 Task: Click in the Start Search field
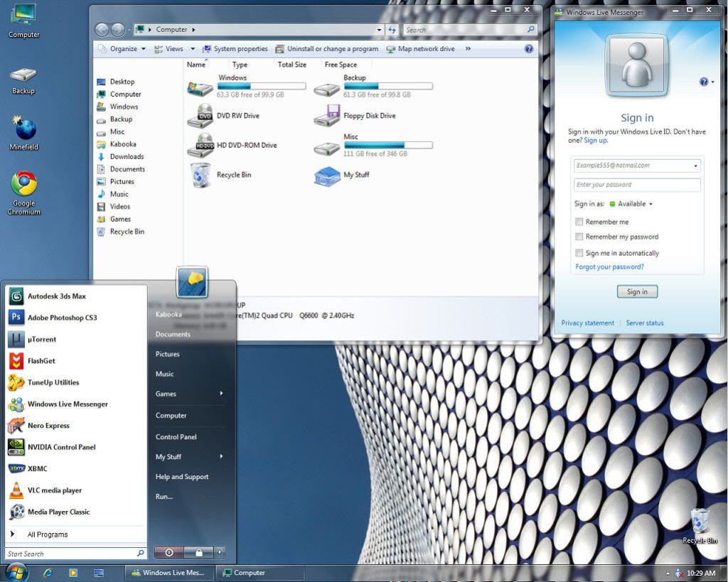point(71,554)
